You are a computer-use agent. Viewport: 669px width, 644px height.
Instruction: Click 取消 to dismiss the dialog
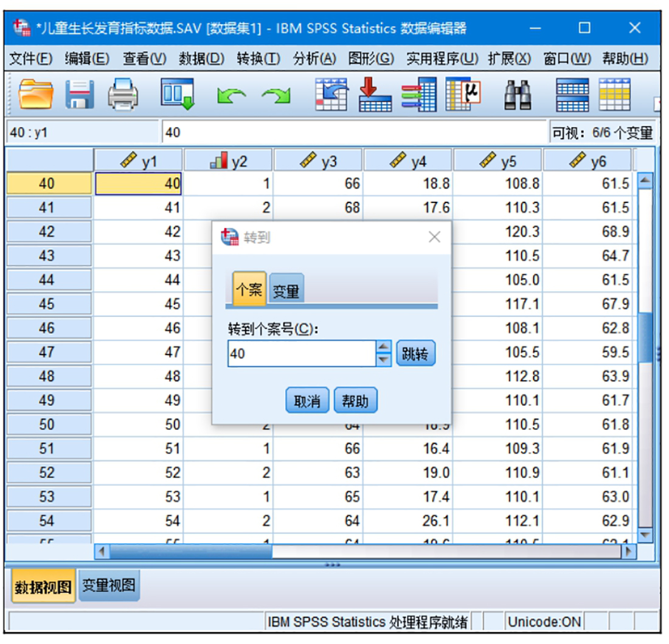coord(307,401)
